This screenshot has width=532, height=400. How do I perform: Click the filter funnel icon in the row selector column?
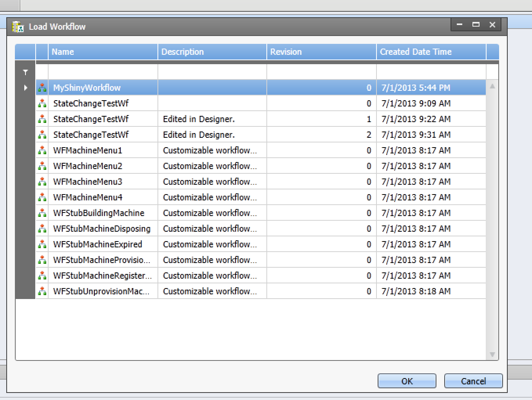(25, 72)
